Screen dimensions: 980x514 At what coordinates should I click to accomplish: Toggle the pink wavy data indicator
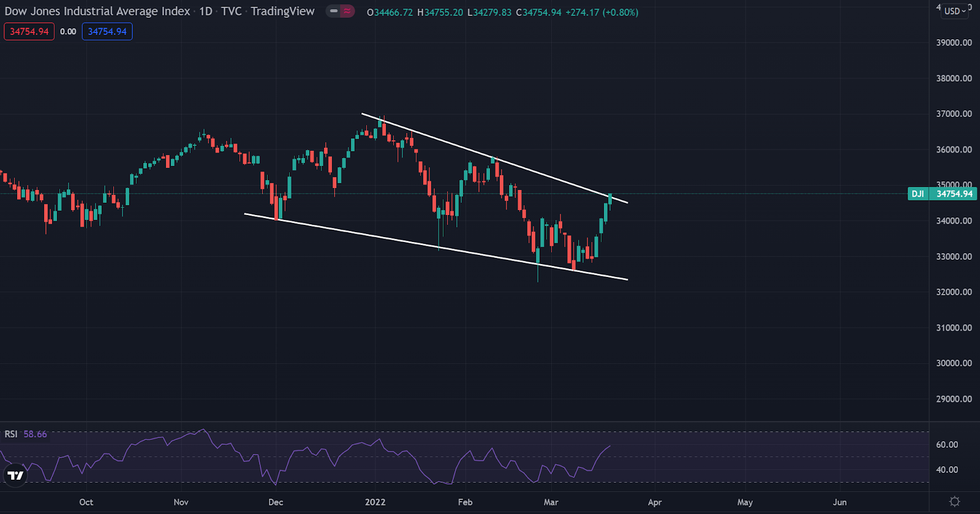(x=347, y=11)
